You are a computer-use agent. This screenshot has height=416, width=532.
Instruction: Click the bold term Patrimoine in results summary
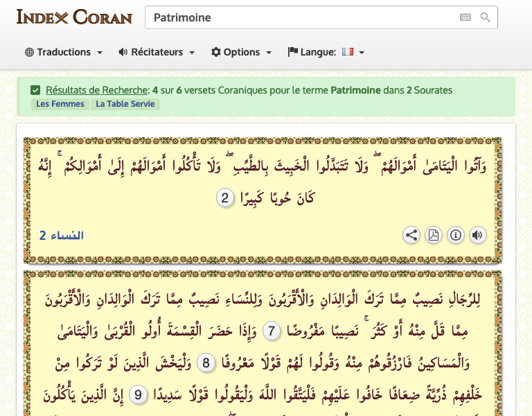tap(355, 90)
